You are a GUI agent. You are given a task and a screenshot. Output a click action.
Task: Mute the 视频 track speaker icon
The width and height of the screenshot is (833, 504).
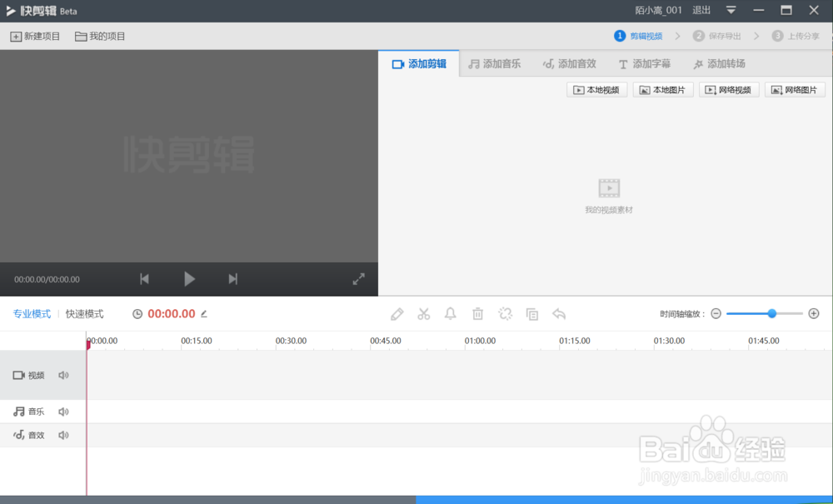(63, 375)
